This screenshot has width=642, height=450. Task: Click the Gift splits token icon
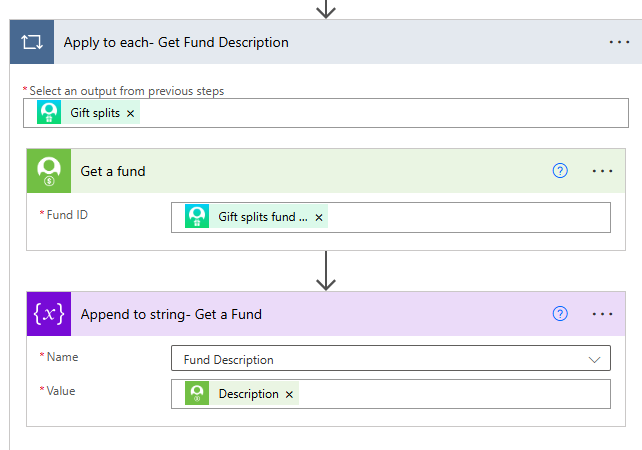(50, 113)
